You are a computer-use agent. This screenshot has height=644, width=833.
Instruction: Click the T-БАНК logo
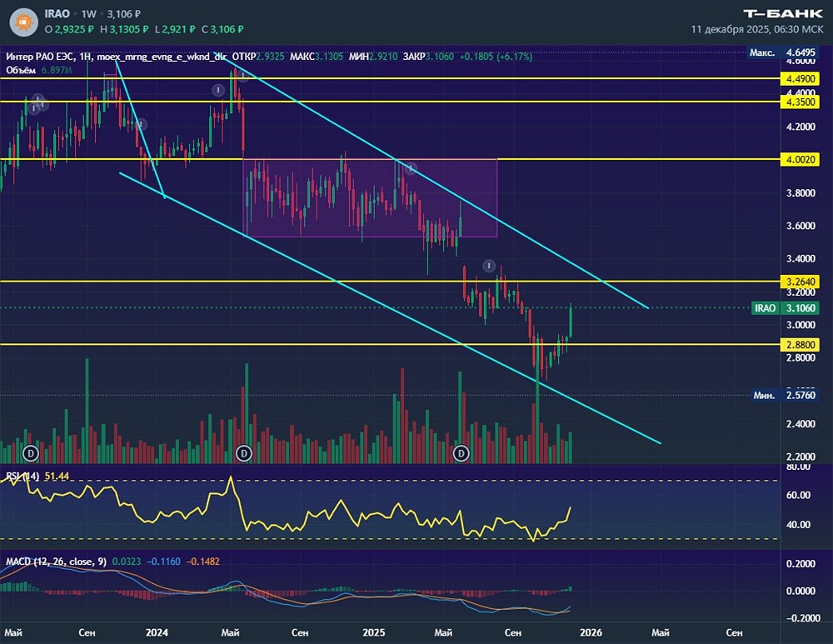click(x=783, y=13)
